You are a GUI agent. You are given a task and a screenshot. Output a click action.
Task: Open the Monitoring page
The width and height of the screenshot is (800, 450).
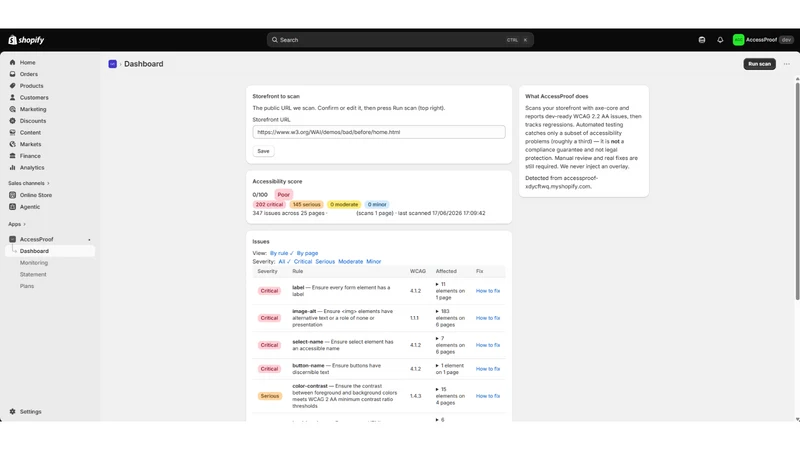[x=34, y=263]
